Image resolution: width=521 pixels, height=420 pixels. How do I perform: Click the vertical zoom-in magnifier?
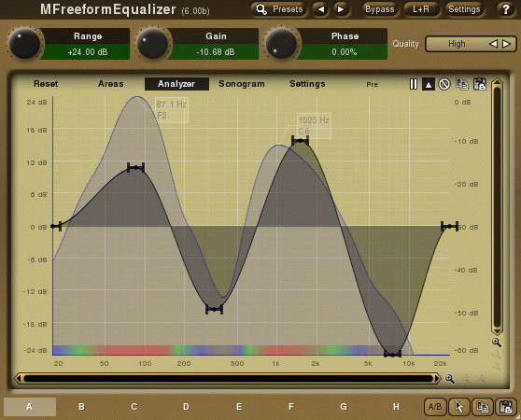pyautogui.click(x=497, y=343)
